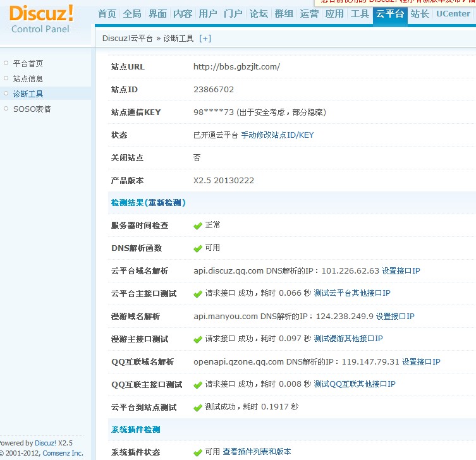The height and width of the screenshot is (460, 476).
Task: Click 设置接口IP for openapi.qzone.qq.com
Action: click(421, 361)
